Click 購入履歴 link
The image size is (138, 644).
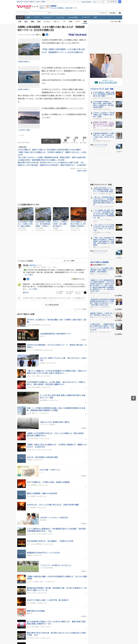pos(112,13)
